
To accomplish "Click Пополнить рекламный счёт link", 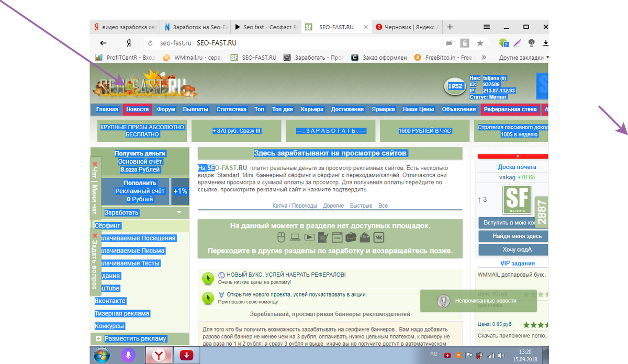I will click(x=140, y=191).
